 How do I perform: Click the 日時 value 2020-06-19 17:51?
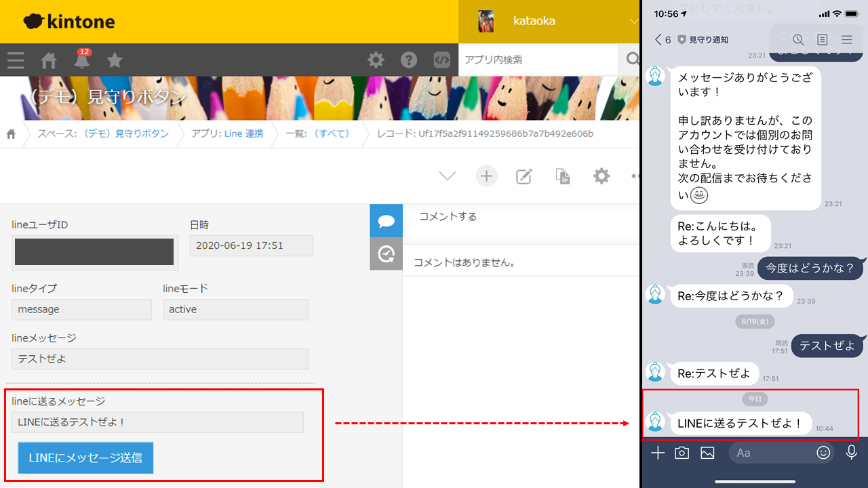point(252,245)
